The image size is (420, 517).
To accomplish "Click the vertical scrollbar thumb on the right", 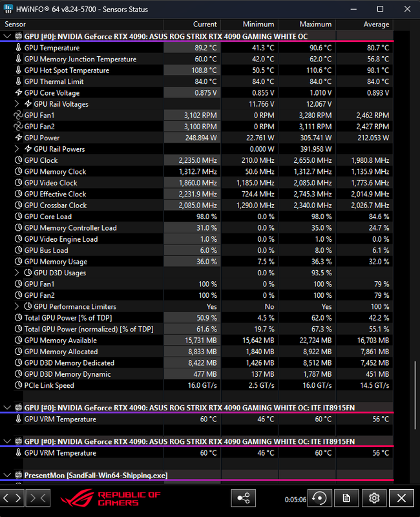I will (415, 395).
